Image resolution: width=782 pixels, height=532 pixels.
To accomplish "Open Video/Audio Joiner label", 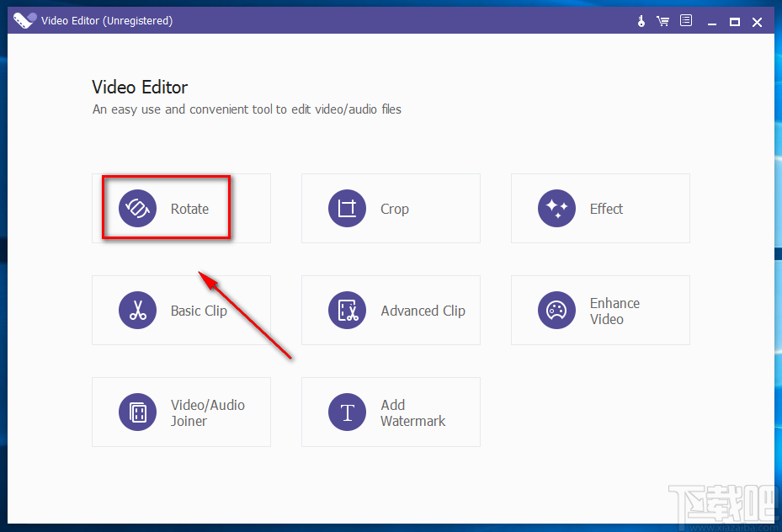I will [x=207, y=412].
